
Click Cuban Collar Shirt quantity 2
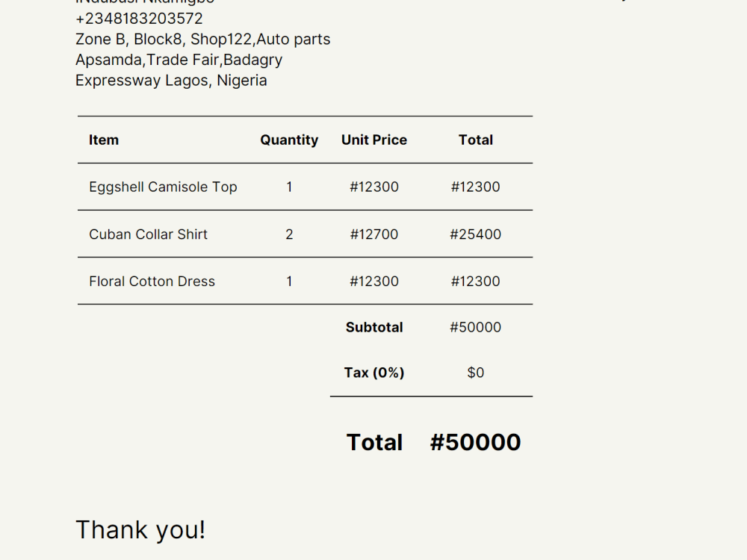[x=289, y=234]
